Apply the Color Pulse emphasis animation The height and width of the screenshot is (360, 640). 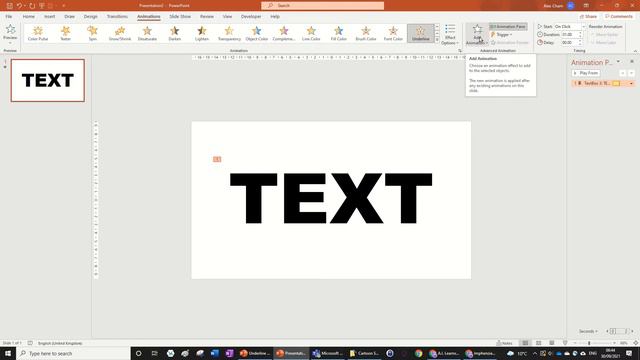coord(38,33)
